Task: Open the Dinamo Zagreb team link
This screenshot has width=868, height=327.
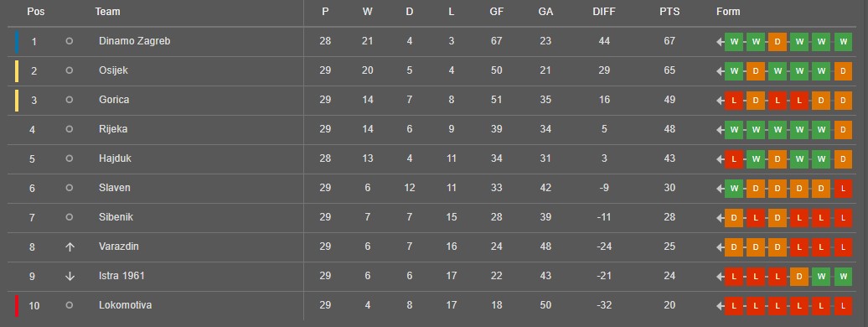Action: coord(135,41)
